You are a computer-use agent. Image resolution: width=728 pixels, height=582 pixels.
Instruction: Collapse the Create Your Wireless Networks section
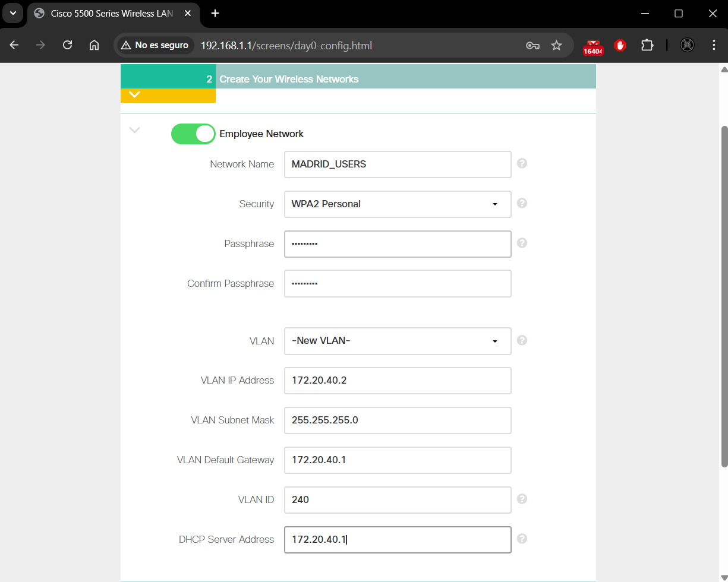[x=134, y=94]
